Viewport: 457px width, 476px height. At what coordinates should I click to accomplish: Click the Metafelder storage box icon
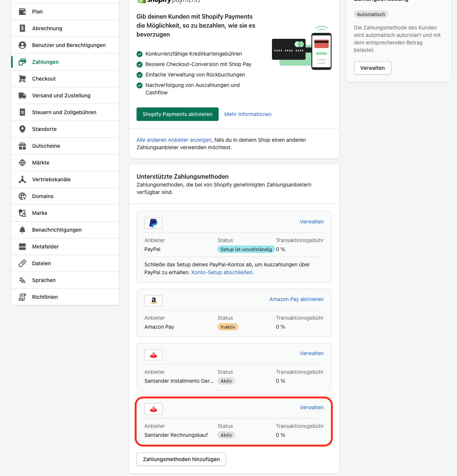point(22,247)
